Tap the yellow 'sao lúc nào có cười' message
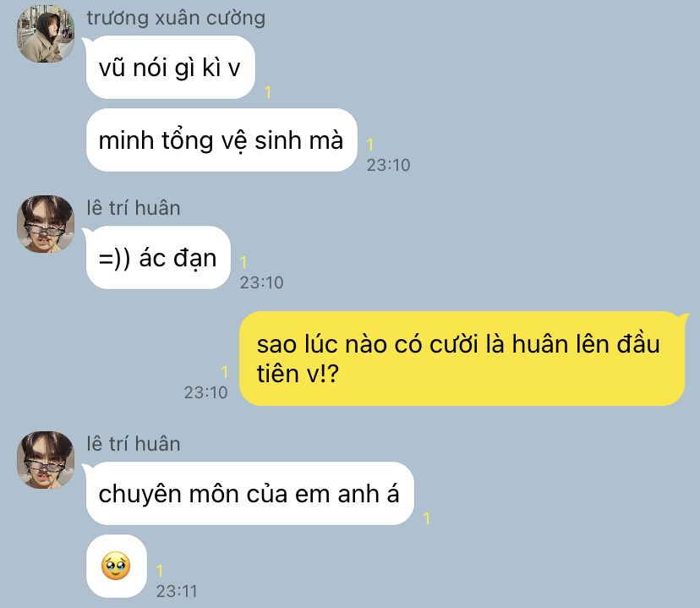The image size is (700, 608). [x=462, y=359]
